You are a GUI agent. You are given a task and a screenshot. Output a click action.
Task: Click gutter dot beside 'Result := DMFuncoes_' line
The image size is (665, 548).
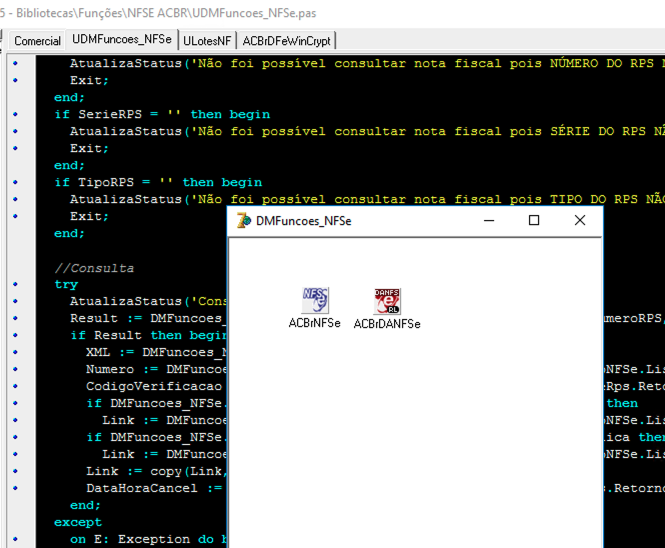click(x=16, y=318)
